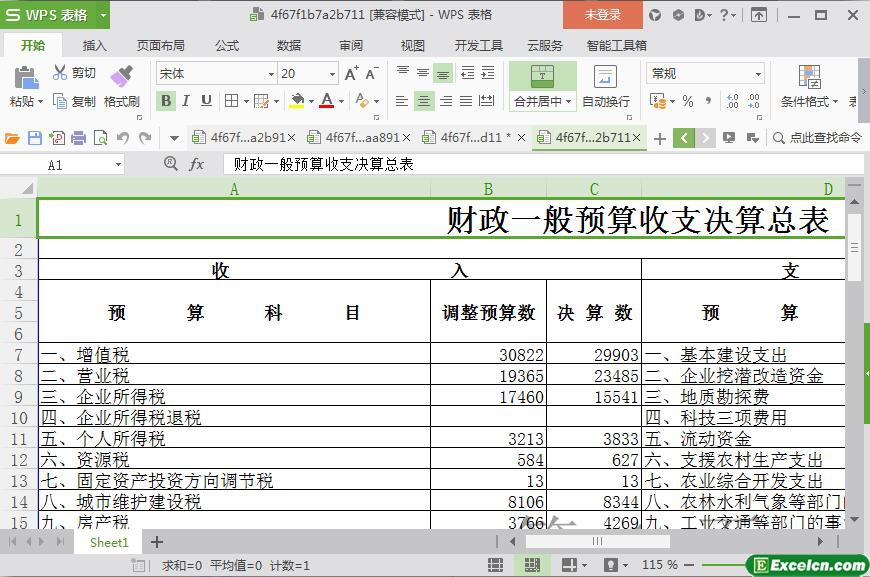Click the Wrap Text (自动换行) icon

click(x=605, y=77)
